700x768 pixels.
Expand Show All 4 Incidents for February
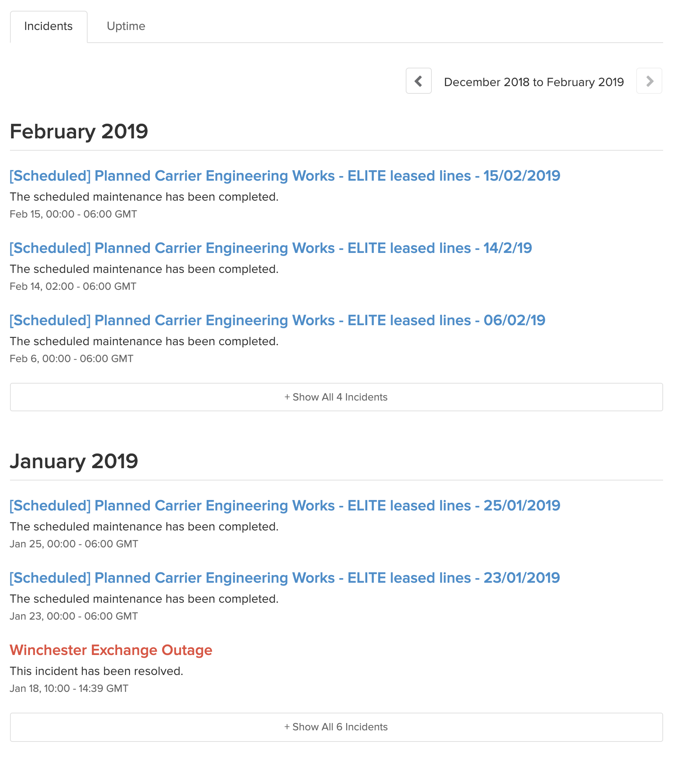(336, 397)
